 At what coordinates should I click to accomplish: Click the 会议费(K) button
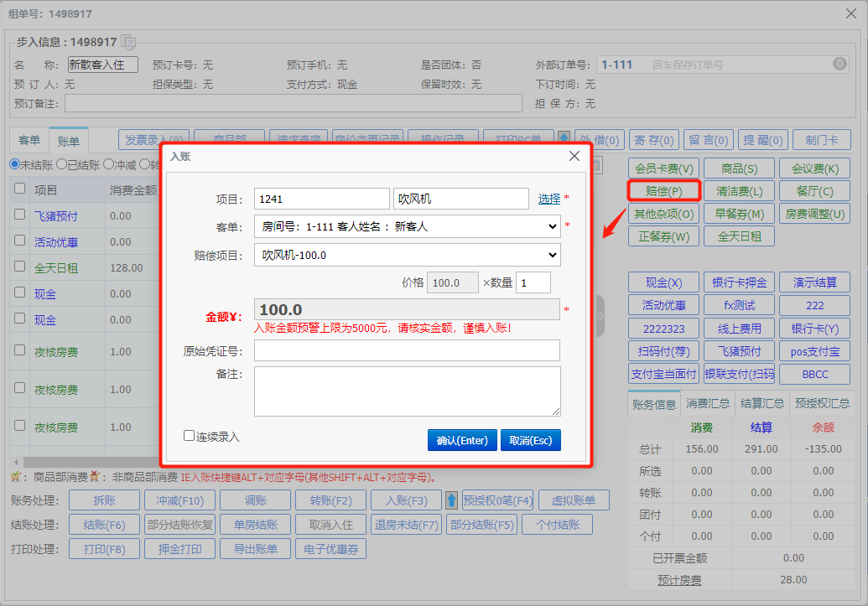click(x=814, y=168)
